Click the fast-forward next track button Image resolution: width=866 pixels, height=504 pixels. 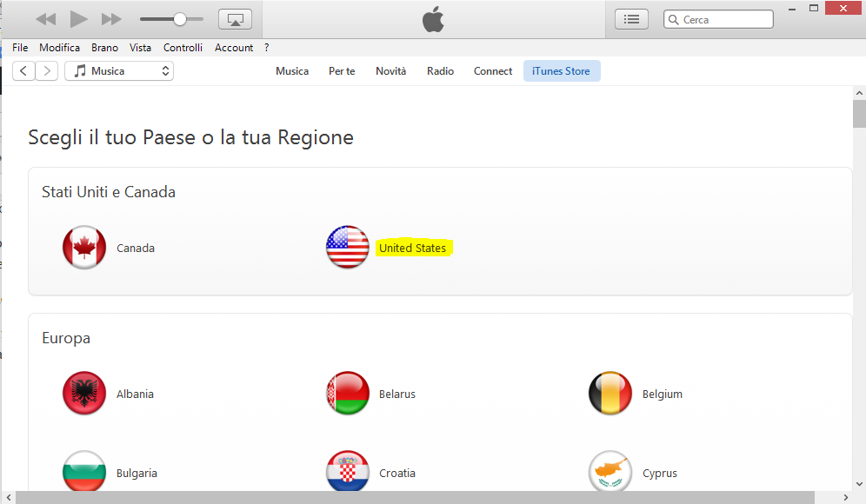point(111,19)
